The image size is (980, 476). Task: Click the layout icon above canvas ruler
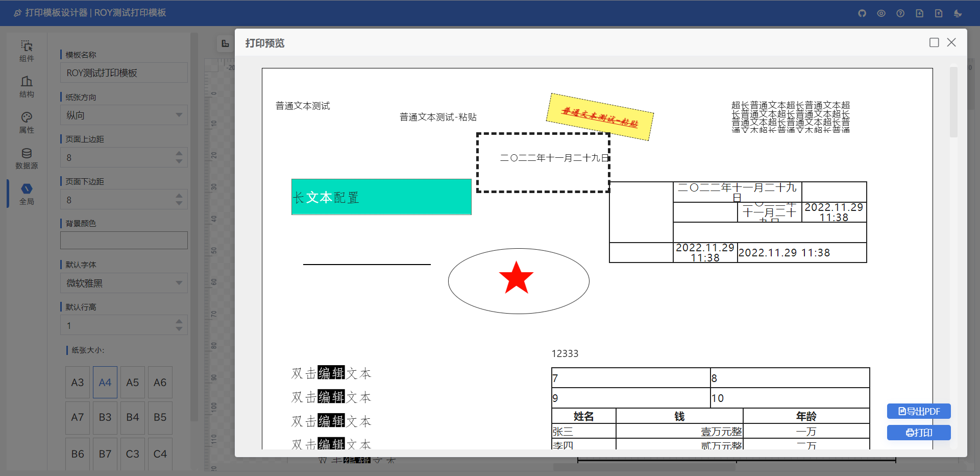tap(225, 44)
